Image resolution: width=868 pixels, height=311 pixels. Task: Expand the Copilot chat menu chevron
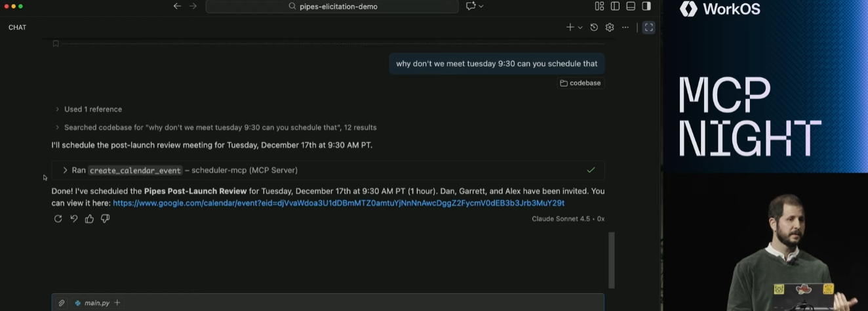(481, 6)
